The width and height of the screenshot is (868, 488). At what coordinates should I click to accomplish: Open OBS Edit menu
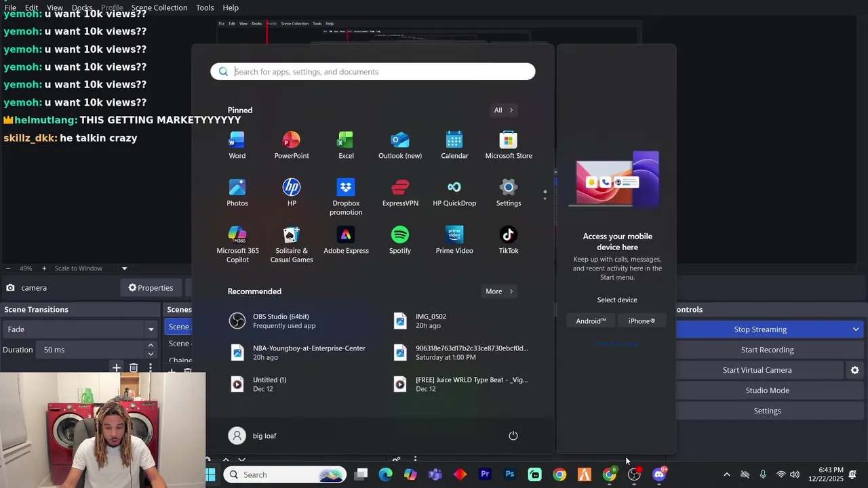(x=32, y=7)
